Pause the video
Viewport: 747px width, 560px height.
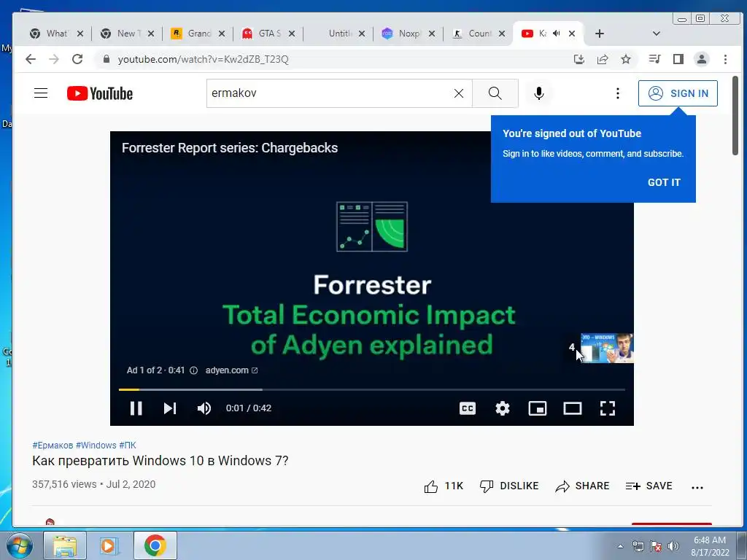click(x=136, y=408)
